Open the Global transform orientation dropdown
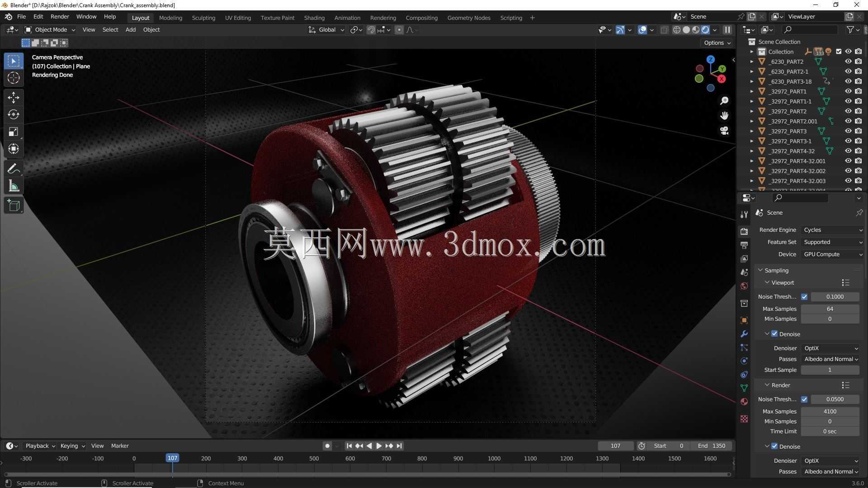868x488 pixels. [x=326, y=30]
